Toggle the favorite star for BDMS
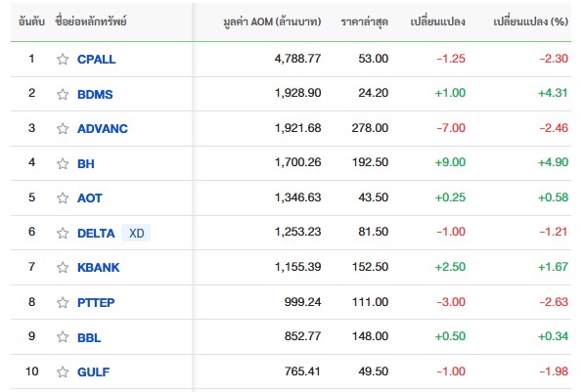Image resolution: width=584 pixels, height=392 pixels. coord(63,94)
